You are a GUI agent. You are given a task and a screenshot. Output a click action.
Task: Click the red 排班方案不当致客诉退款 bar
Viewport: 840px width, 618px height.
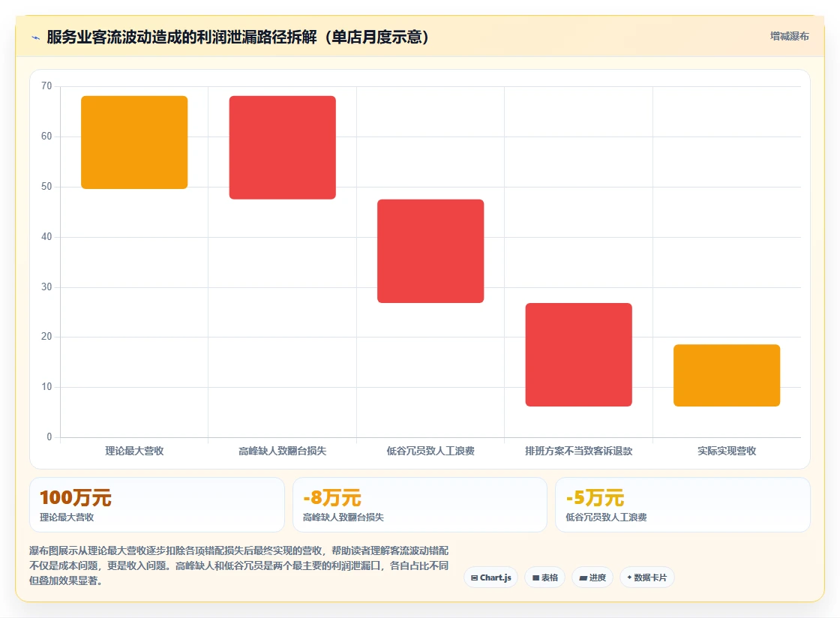[578, 355]
